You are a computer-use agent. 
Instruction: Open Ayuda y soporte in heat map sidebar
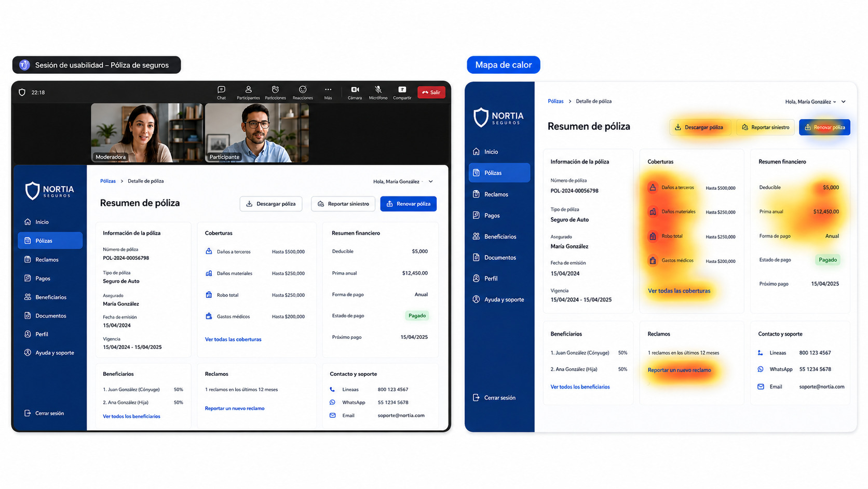[499, 299]
